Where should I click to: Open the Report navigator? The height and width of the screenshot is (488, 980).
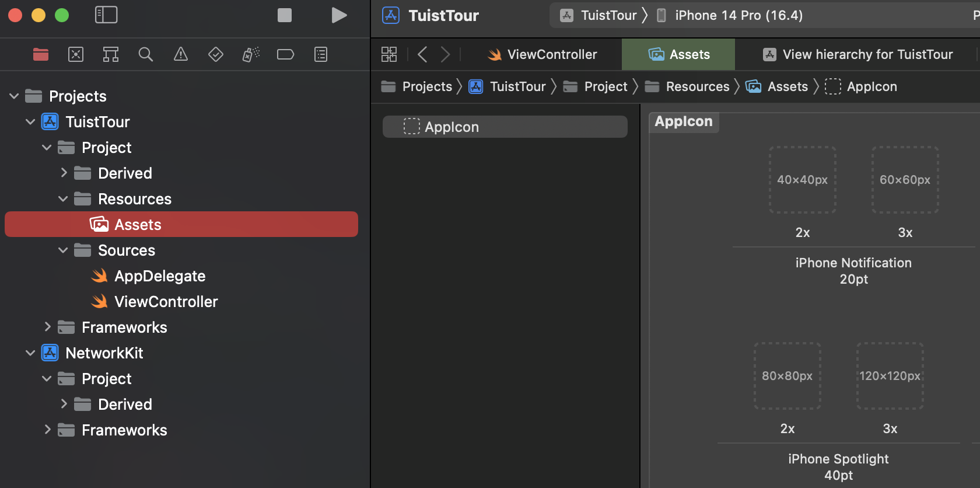(x=321, y=54)
